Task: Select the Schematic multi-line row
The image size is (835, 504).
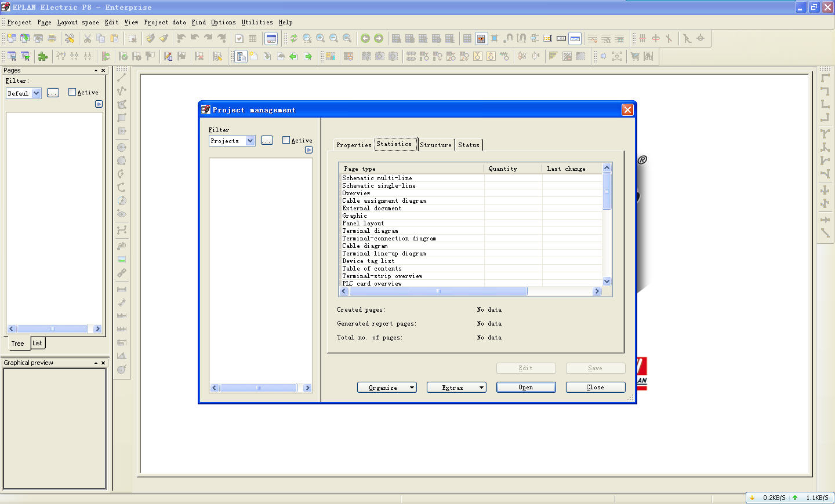Action: coord(471,178)
